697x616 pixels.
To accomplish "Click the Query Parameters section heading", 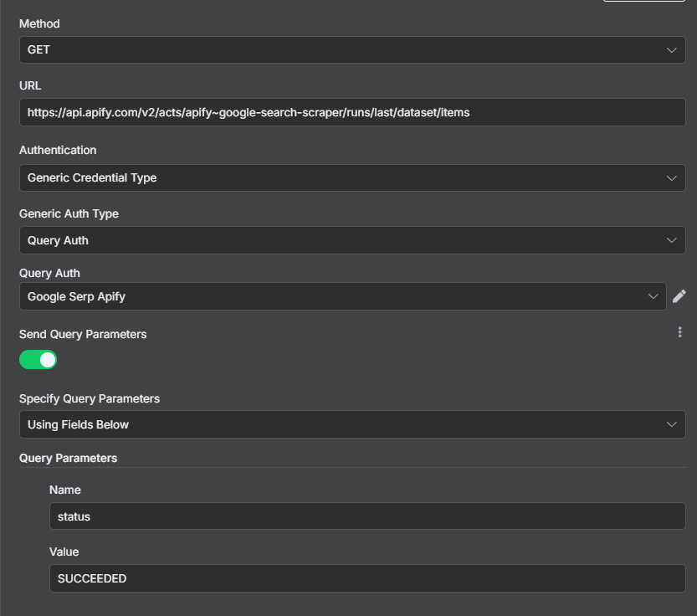I will point(68,458).
